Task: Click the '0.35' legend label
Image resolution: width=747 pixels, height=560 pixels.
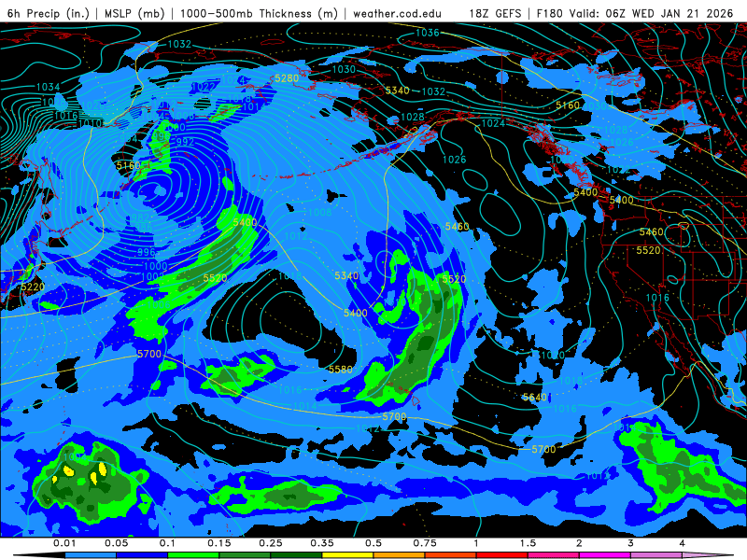Action: (x=322, y=543)
